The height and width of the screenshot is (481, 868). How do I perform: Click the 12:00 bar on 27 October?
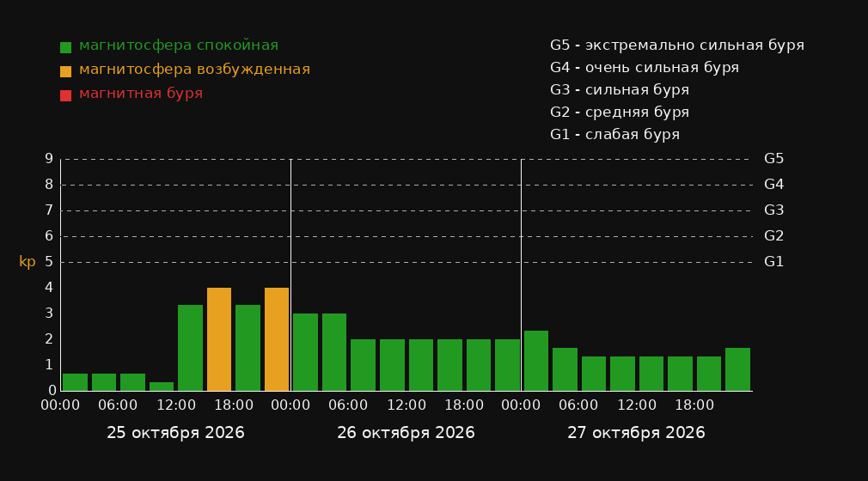pos(651,374)
